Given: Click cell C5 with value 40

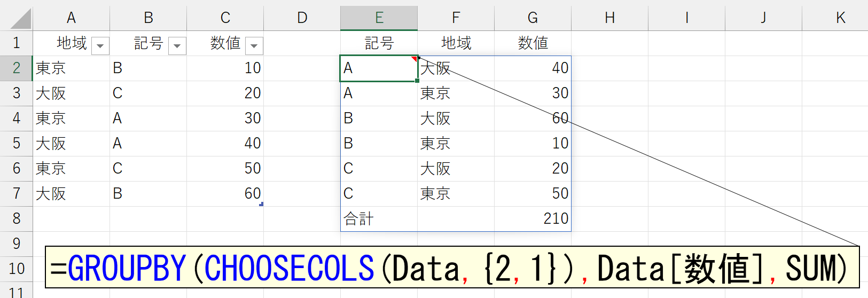Looking at the screenshot, I should (x=225, y=144).
